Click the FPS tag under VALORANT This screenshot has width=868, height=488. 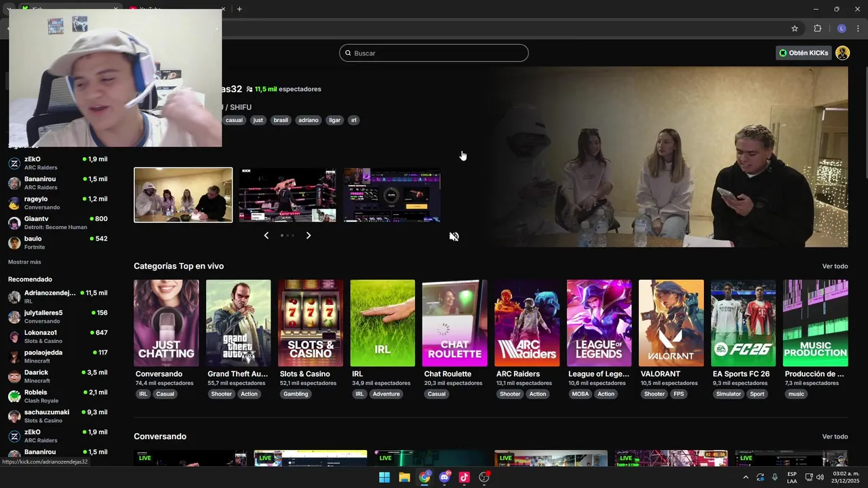click(x=679, y=394)
